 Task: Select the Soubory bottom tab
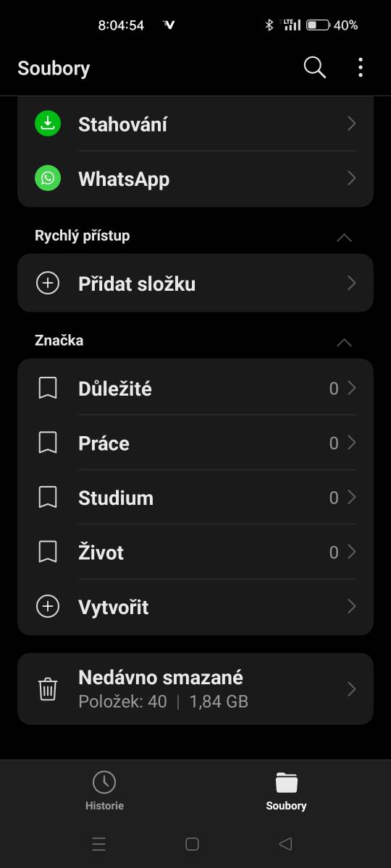286,791
